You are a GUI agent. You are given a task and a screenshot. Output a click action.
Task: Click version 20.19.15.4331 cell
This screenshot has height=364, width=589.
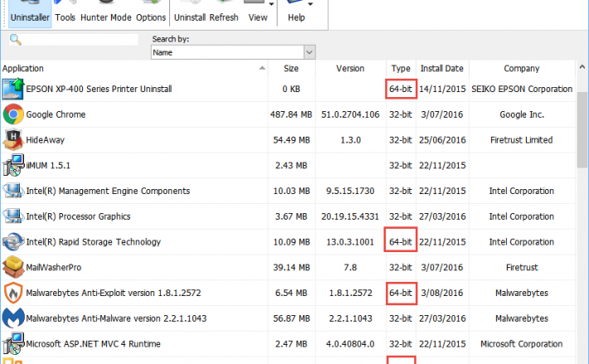click(350, 216)
